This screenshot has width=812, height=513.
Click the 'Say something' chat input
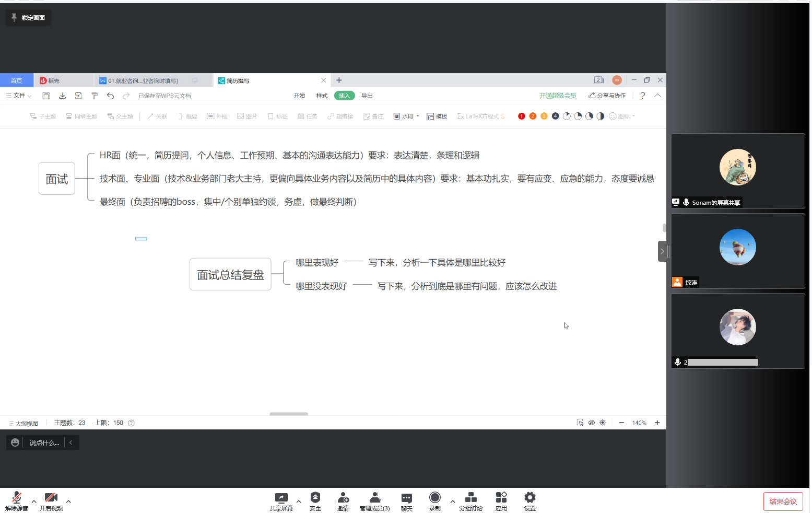click(44, 443)
